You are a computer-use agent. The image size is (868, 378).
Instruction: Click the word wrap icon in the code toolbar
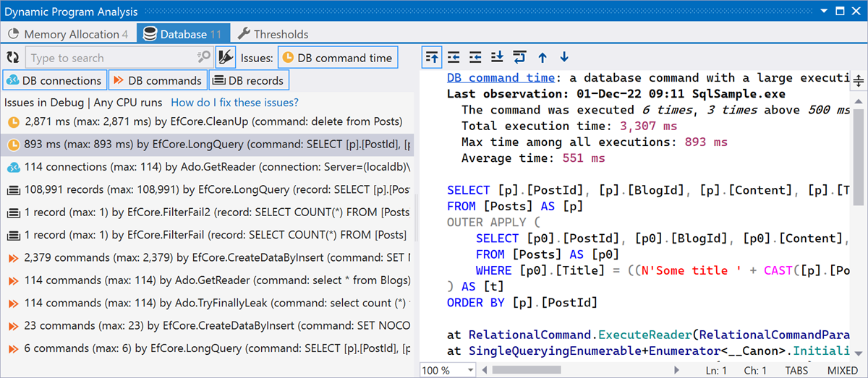coord(519,57)
